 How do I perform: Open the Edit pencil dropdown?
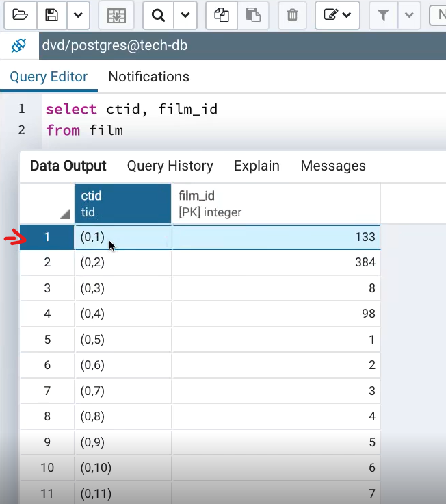coord(337,15)
